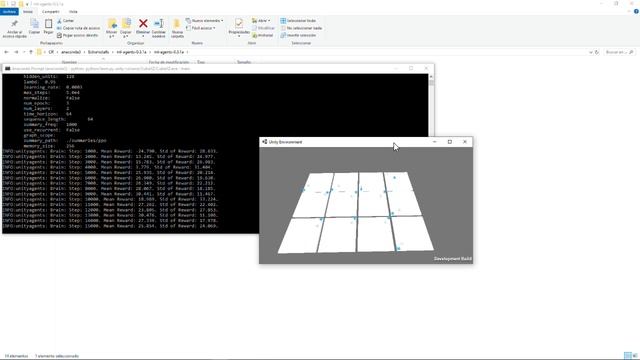Click the Quick Access toolbar dropdown arrow

click(x=27, y=4)
